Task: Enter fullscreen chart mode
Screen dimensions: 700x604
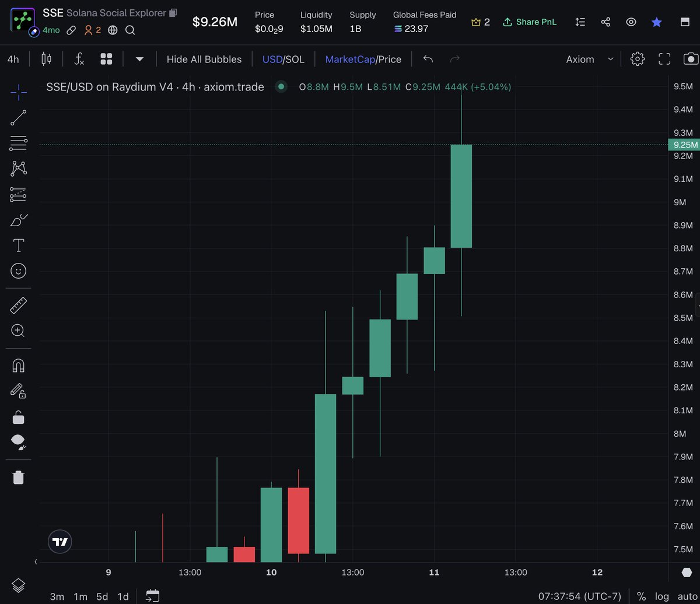Action: (x=664, y=59)
